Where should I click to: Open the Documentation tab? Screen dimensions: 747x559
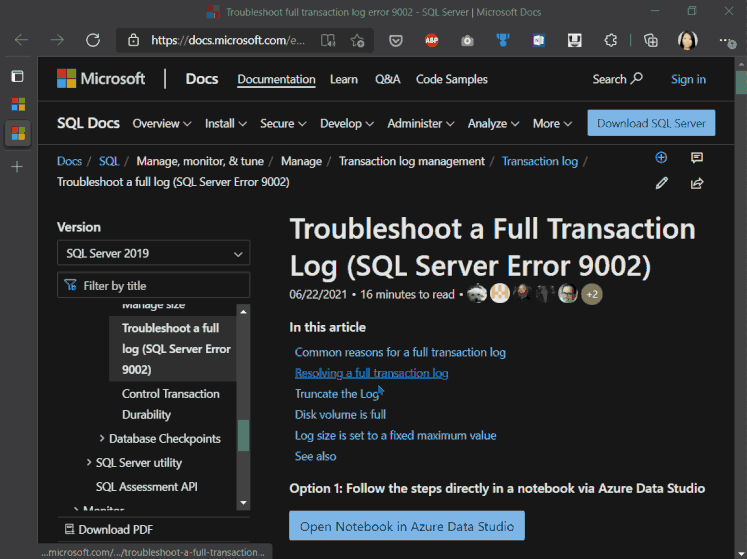[x=276, y=79]
